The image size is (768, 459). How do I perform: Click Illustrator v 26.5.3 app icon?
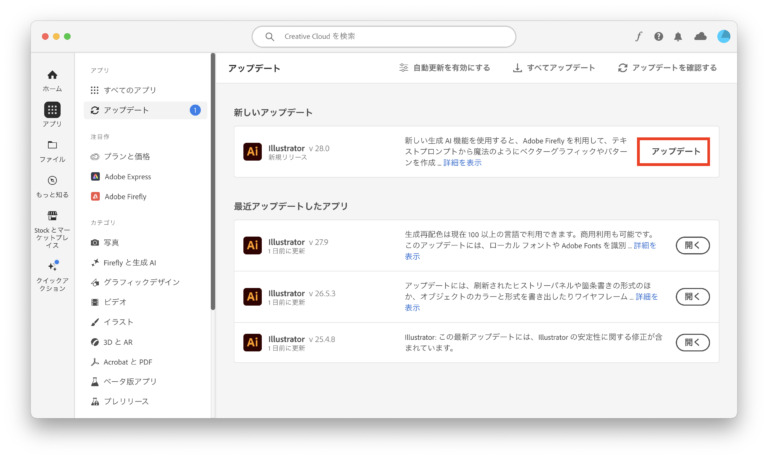click(x=253, y=297)
